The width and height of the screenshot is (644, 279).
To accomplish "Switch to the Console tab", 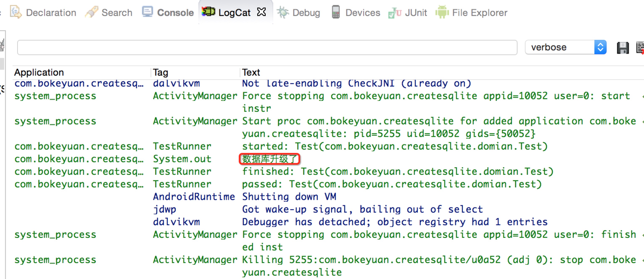I will pos(175,12).
